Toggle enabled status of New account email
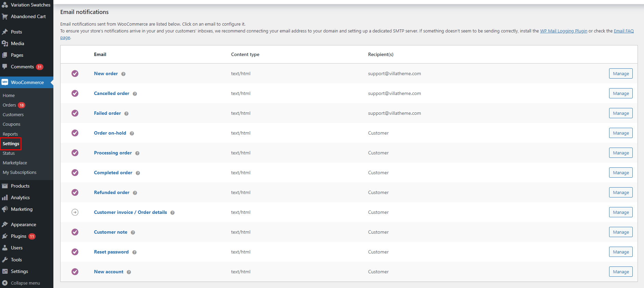This screenshot has height=288, width=644. pos(75,272)
